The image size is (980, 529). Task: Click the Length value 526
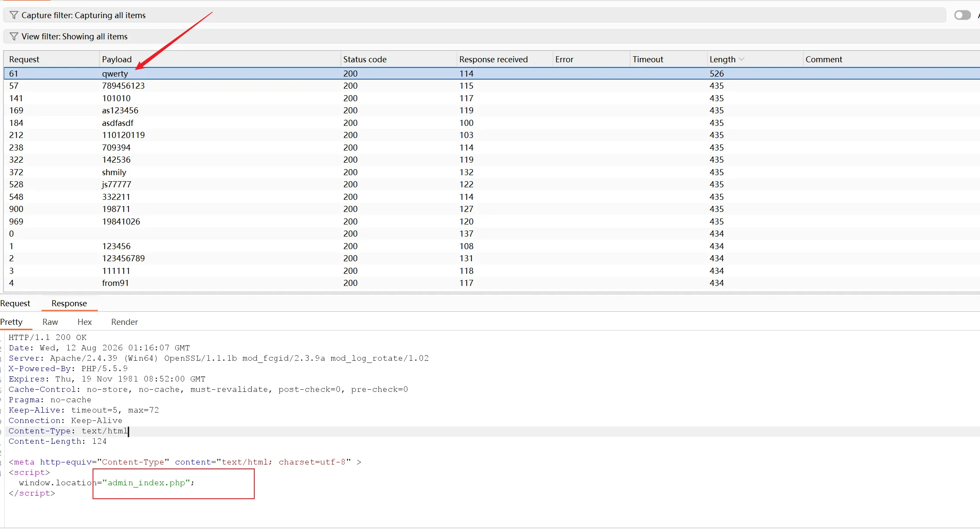point(717,74)
